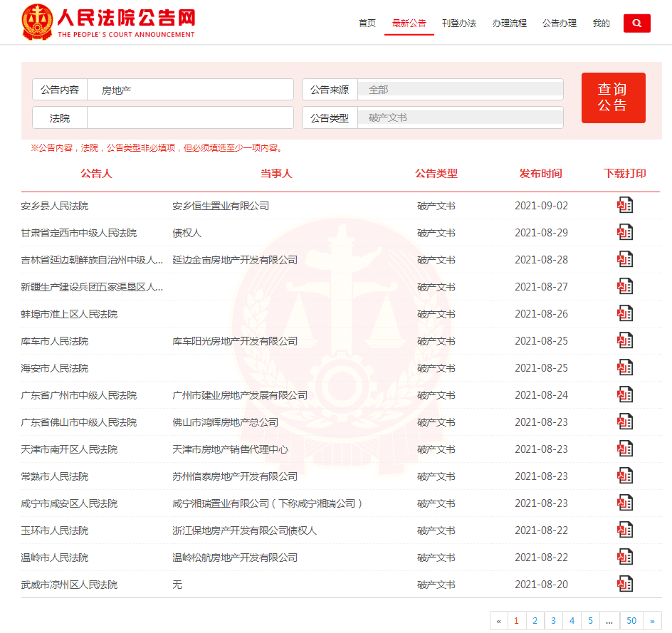The image size is (672, 633).
Task: Click the red search icon in header
Action: [636, 23]
